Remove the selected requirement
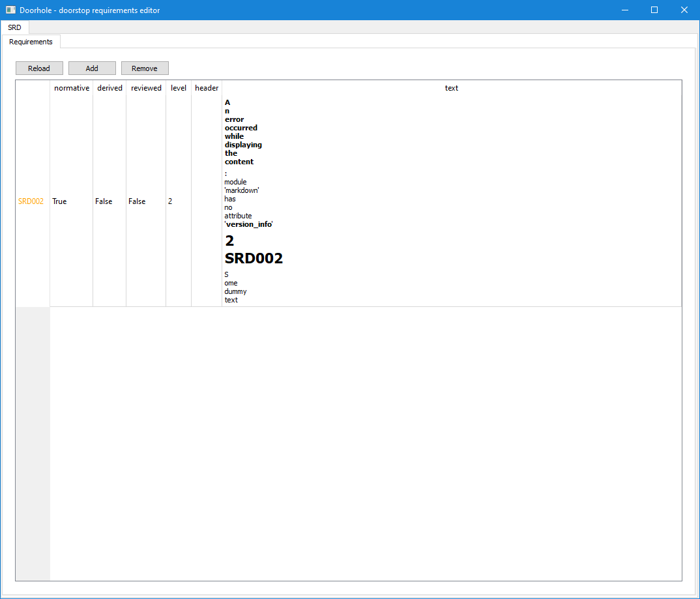This screenshot has height=599, width=700. click(x=144, y=68)
